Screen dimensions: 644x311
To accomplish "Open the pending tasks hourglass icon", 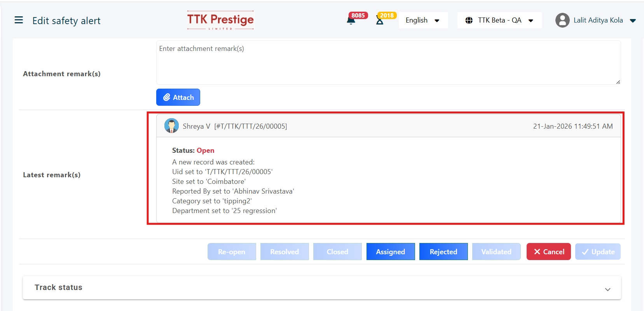I will [380, 21].
